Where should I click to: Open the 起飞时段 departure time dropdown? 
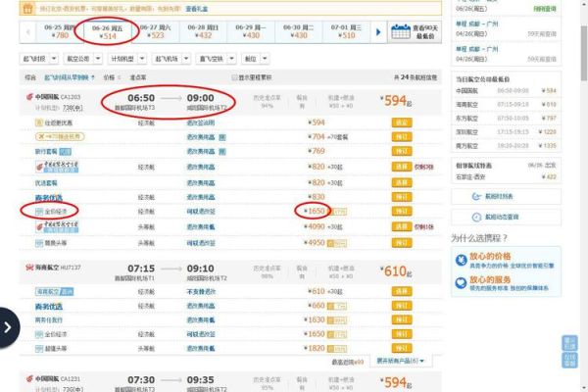click(x=39, y=59)
